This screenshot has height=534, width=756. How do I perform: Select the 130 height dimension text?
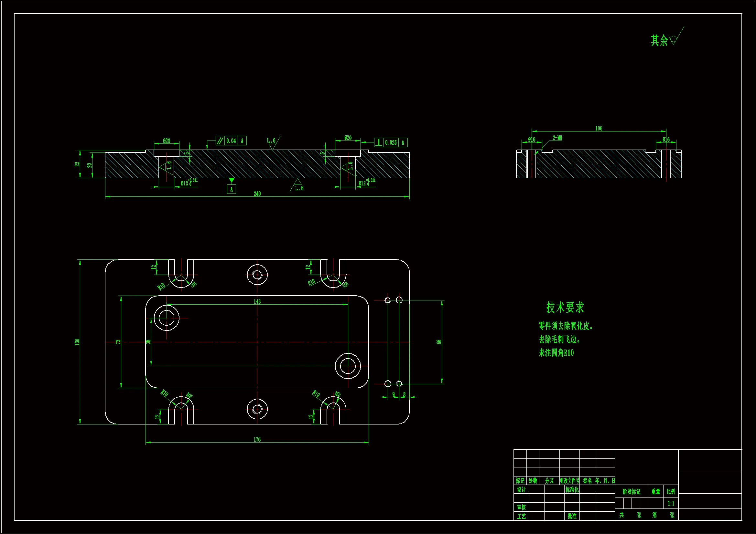pyautogui.click(x=77, y=342)
